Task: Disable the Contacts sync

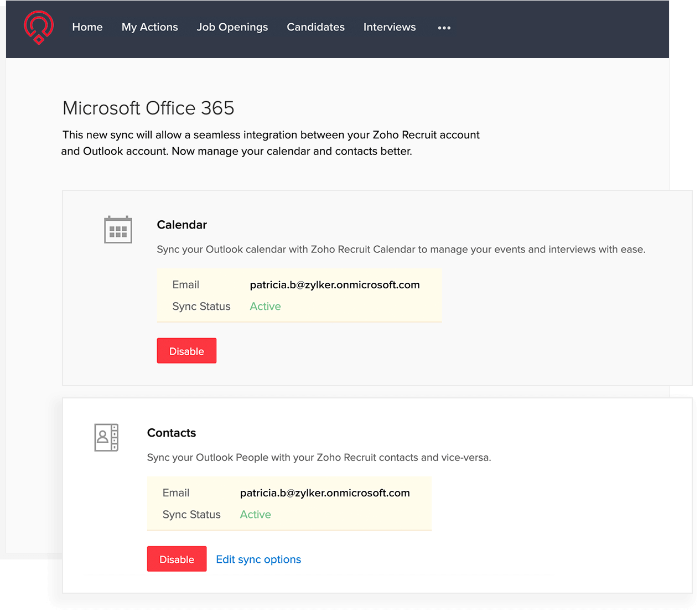Action: click(x=177, y=559)
